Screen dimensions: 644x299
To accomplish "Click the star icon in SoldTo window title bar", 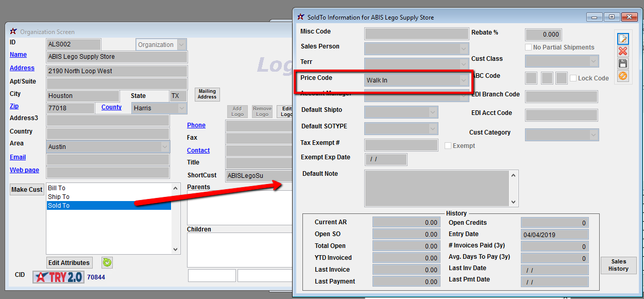I will pos(301,17).
